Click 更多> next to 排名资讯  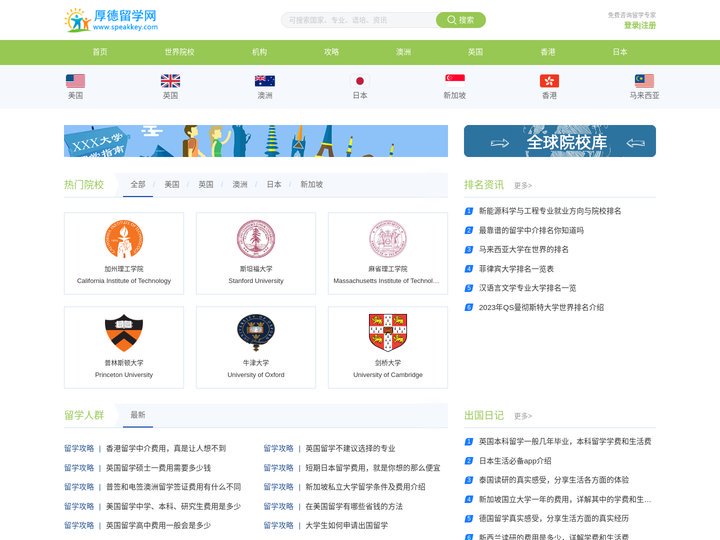523,186
